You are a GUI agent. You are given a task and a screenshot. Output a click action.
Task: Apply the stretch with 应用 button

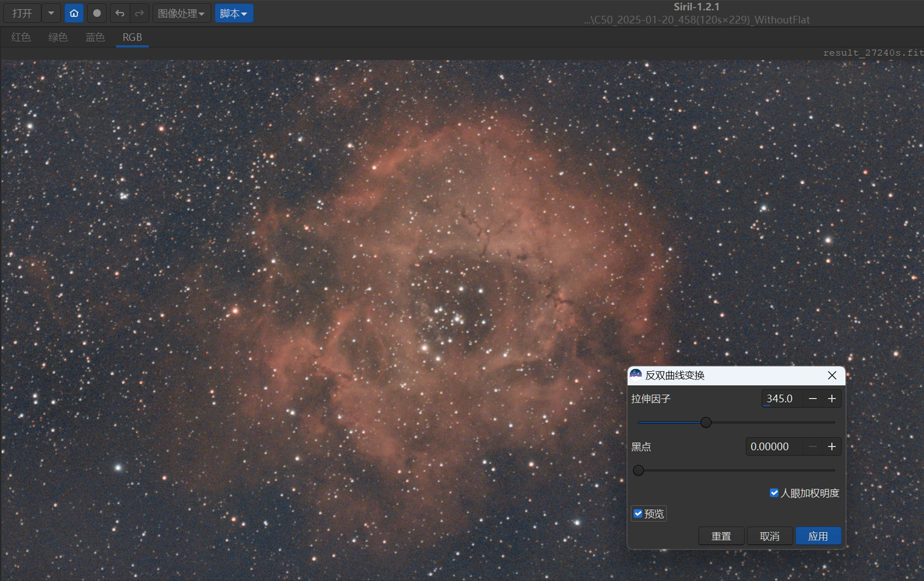818,536
